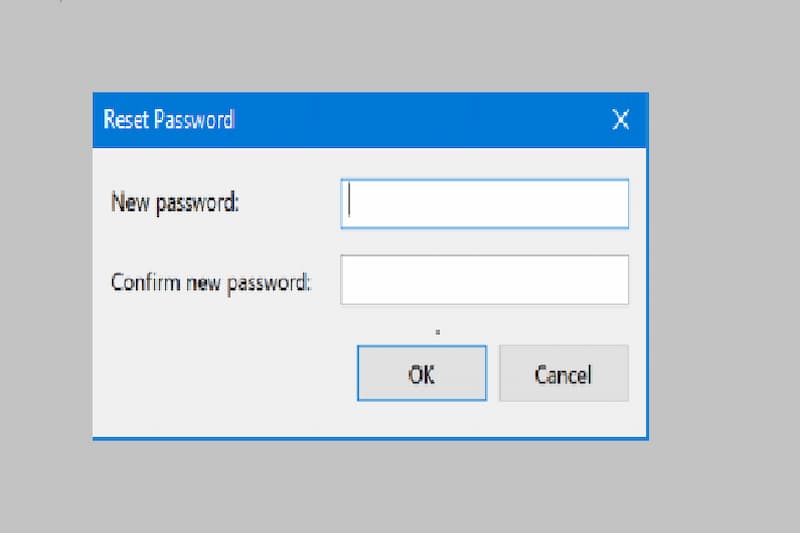
Task: Click blank space between the two password fields
Action: coord(485,242)
